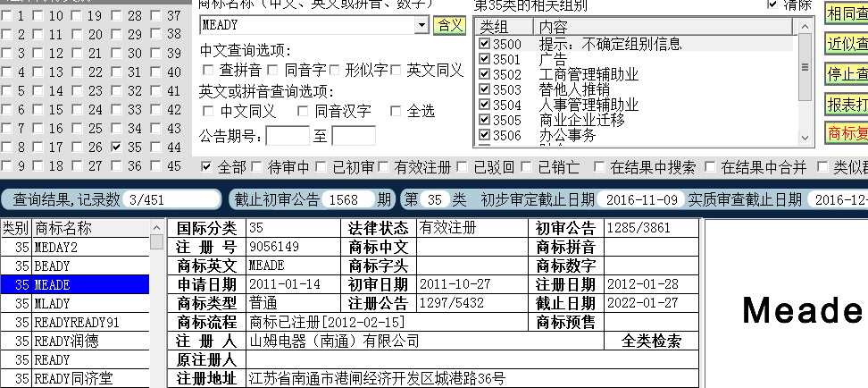Click the group list scroll up arrow
This screenshot has height=388, width=868.
tap(805, 26)
